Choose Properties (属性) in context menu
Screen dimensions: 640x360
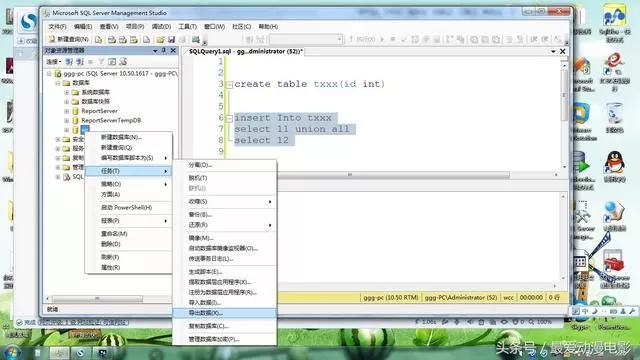tap(128, 267)
